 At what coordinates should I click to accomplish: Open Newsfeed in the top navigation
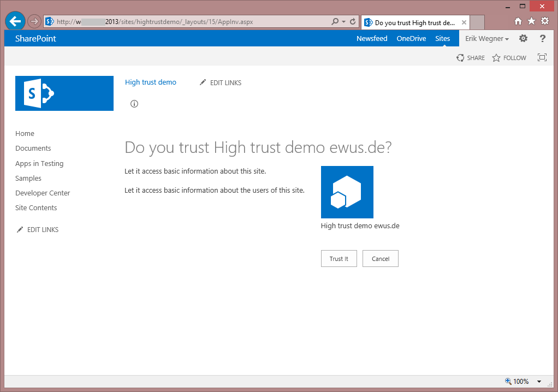pyautogui.click(x=372, y=39)
